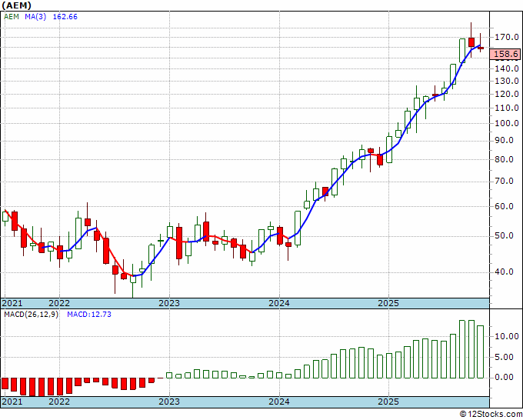Click the MA(3) indicator label

point(35,16)
